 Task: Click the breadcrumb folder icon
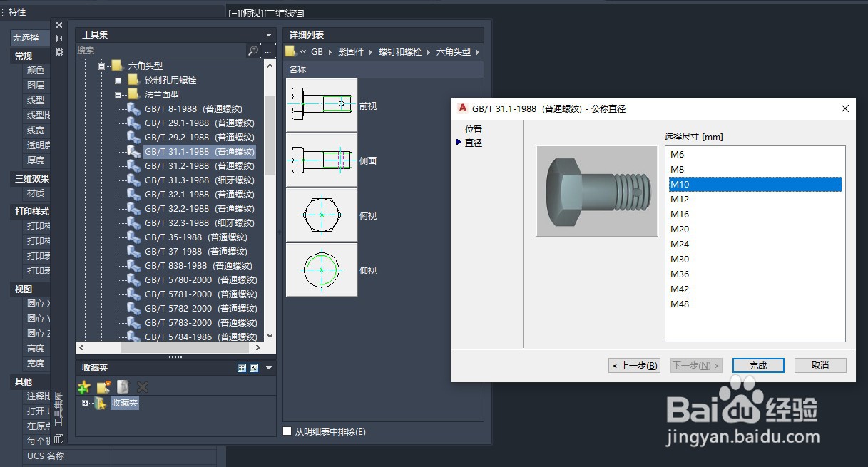click(x=290, y=51)
